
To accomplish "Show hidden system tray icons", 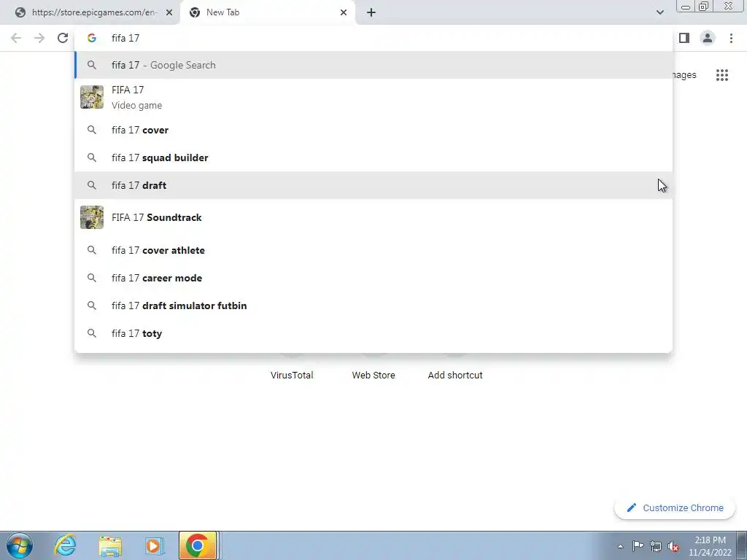I will [620, 546].
